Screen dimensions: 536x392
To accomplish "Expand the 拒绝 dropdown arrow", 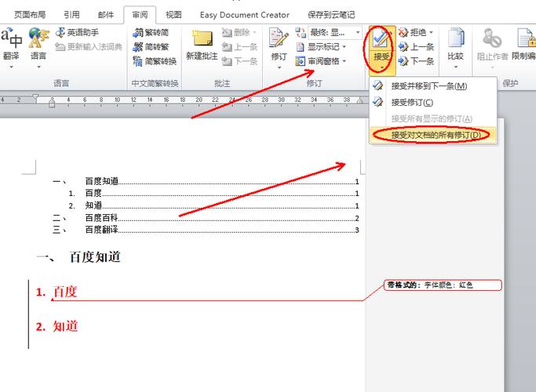I will point(431,32).
